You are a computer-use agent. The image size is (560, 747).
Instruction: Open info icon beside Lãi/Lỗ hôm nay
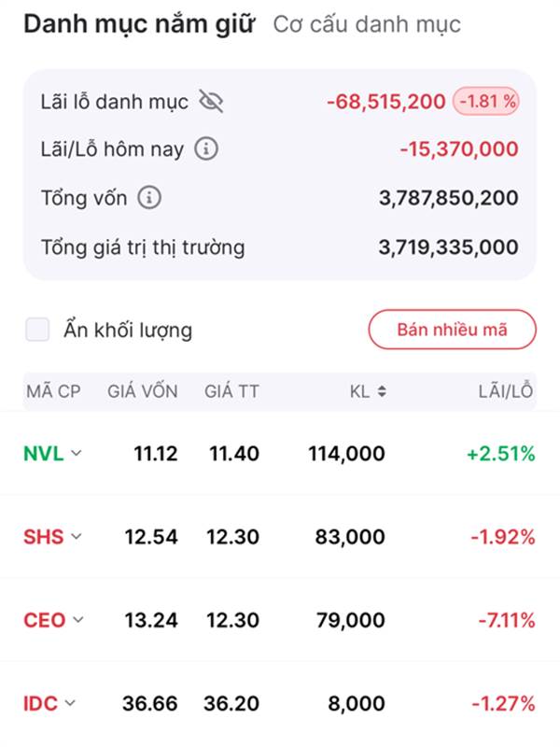(206, 149)
